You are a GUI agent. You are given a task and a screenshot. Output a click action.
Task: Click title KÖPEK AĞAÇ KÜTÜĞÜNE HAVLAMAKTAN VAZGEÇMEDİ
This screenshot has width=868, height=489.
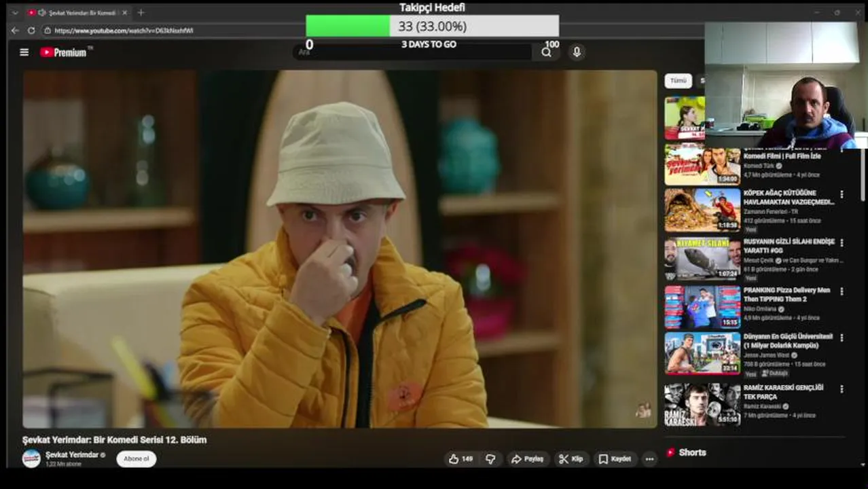click(x=789, y=198)
